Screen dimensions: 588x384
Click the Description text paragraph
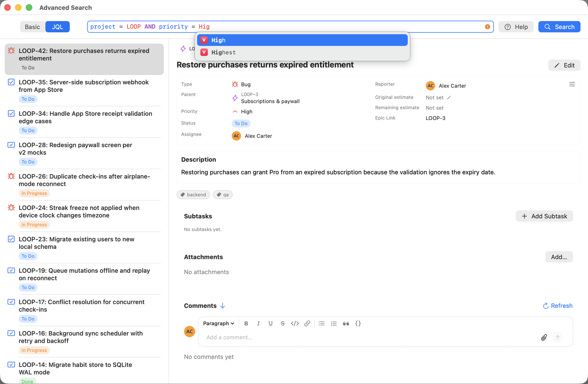[x=338, y=172]
